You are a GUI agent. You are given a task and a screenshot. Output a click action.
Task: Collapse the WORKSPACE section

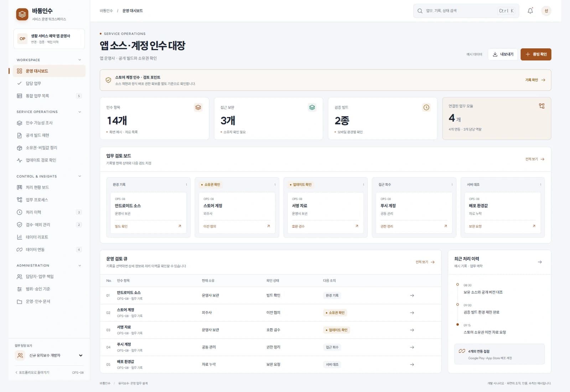pyautogui.click(x=79, y=60)
